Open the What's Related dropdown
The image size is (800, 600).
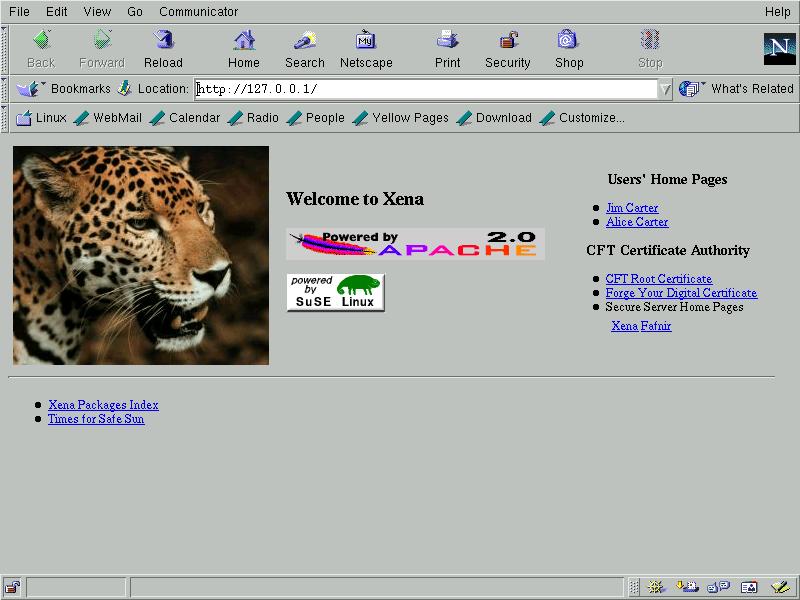click(738, 89)
